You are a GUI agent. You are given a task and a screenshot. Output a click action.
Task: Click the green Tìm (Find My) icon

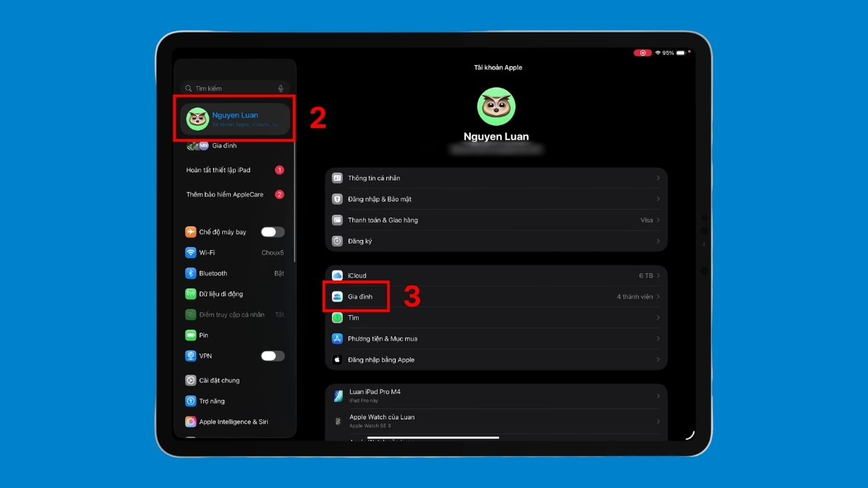pos(337,317)
